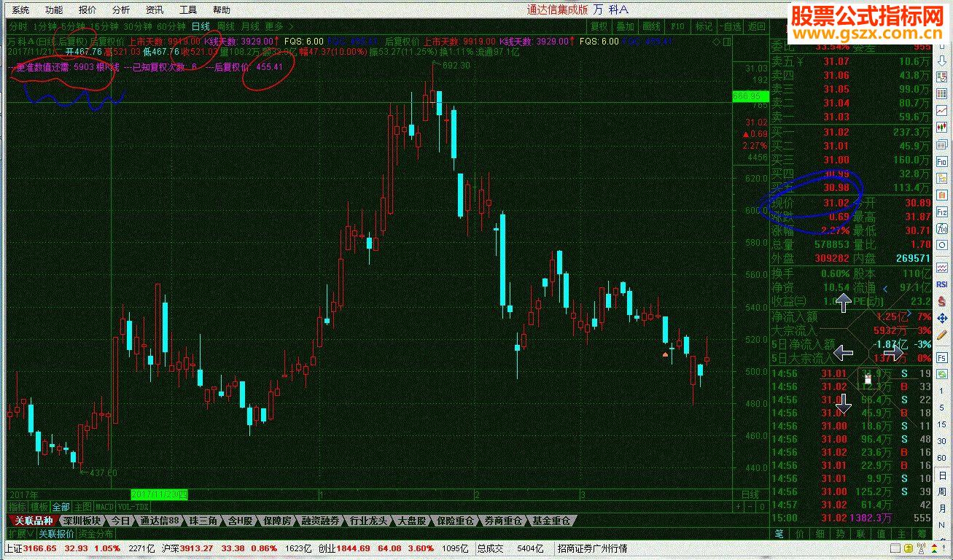Screen dimensions: 953x560
Task: Click the 自选 button
Action: (730, 26)
